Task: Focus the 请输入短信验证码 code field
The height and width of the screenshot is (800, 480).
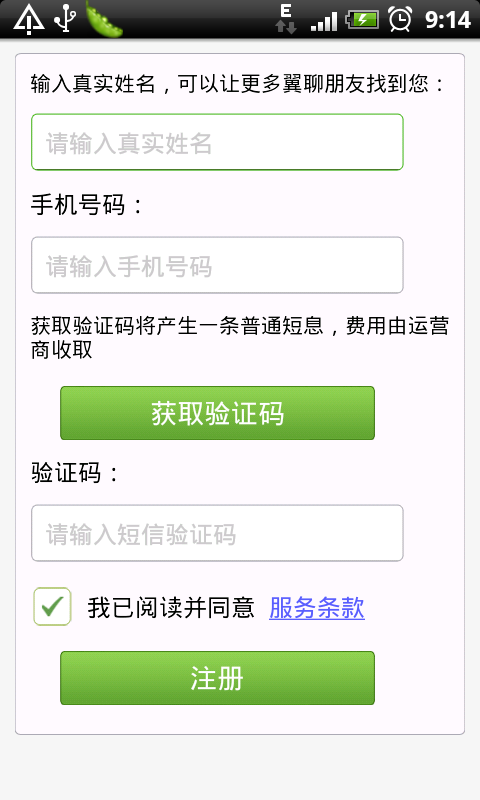Action: [x=217, y=533]
